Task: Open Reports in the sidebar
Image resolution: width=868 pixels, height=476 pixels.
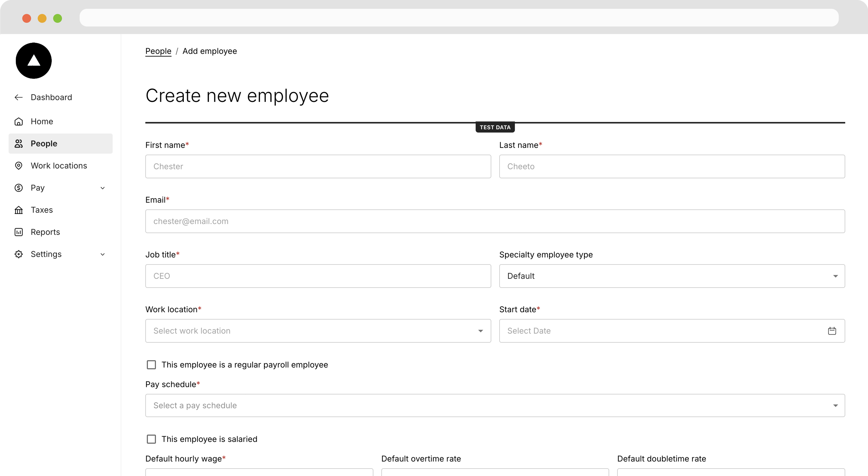Action: [61, 232]
